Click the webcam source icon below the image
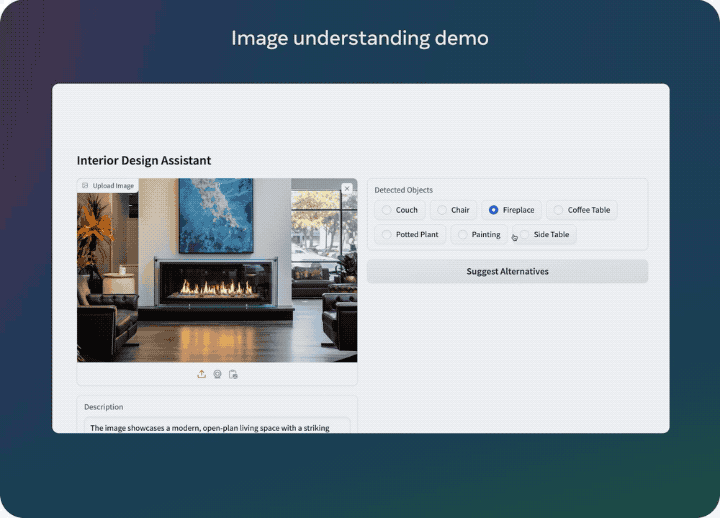 click(x=217, y=374)
